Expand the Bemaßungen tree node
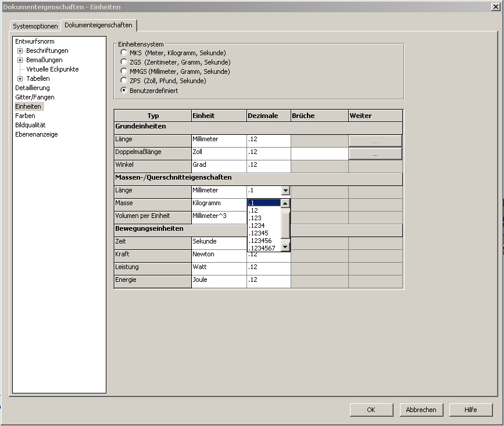 tap(20, 60)
